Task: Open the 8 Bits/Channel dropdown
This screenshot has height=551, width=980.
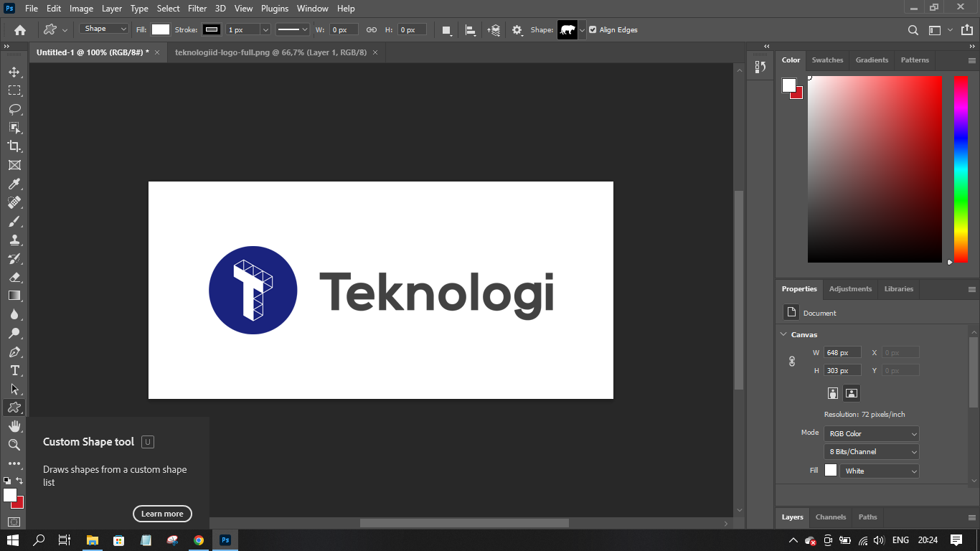Action: (x=871, y=452)
